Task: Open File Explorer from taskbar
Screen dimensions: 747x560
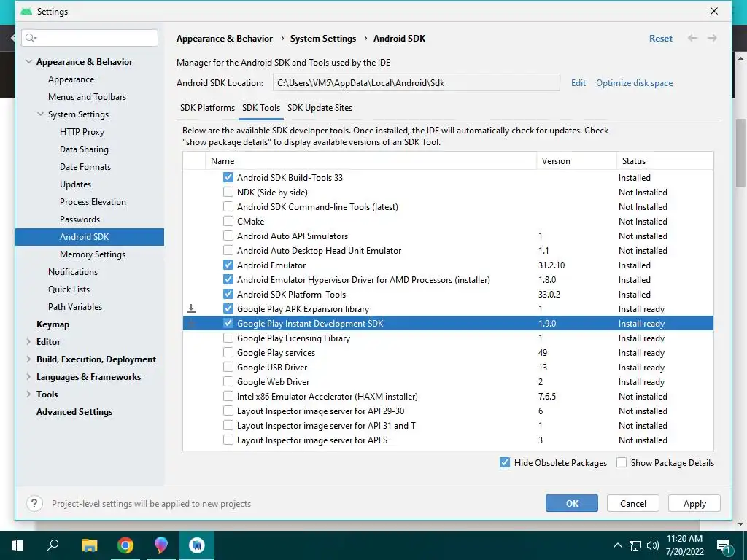Action: coord(89,545)
